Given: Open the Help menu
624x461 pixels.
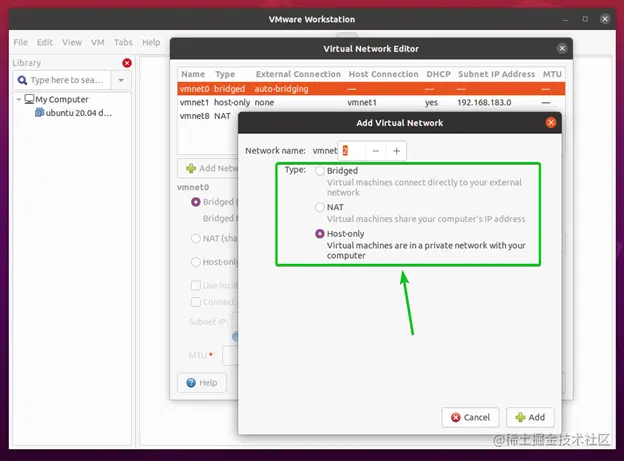Looking at the screenshot, I should 151,42.
